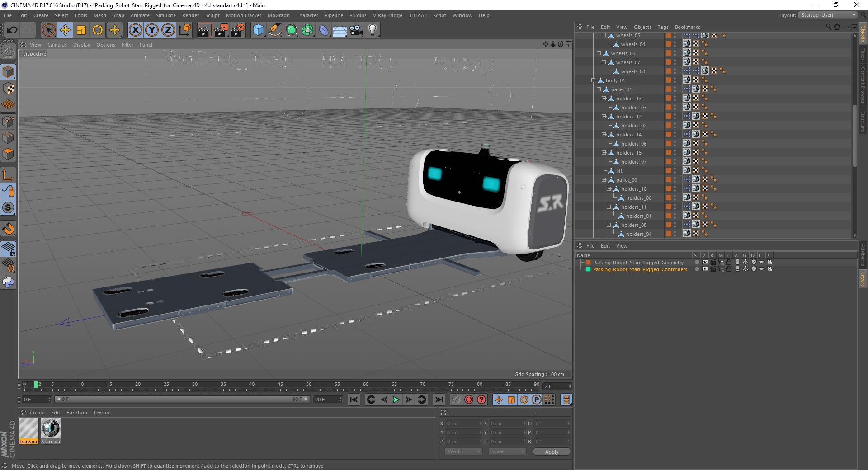The width and height of the screenshot is (868, 470).
Task: Collapse the pallet_00 tree node
Action: [x=604, y=180]
